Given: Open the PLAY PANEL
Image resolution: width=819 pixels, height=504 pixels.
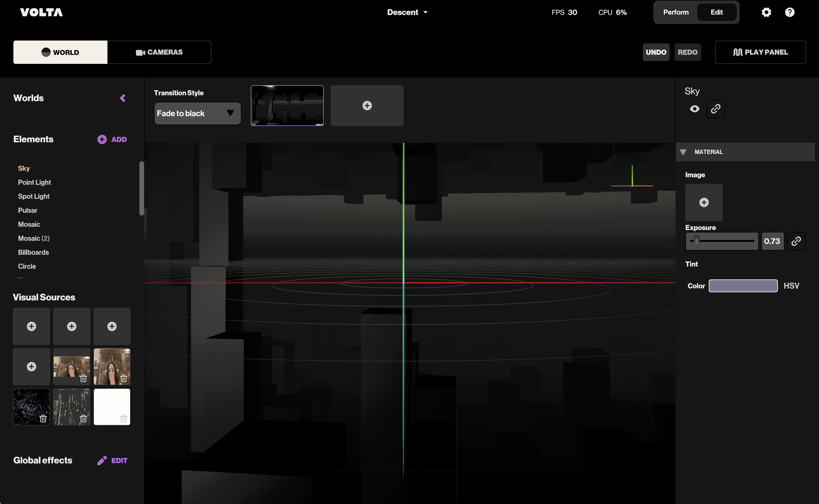Looking at the screenshot, I should [x=760, y=52].
